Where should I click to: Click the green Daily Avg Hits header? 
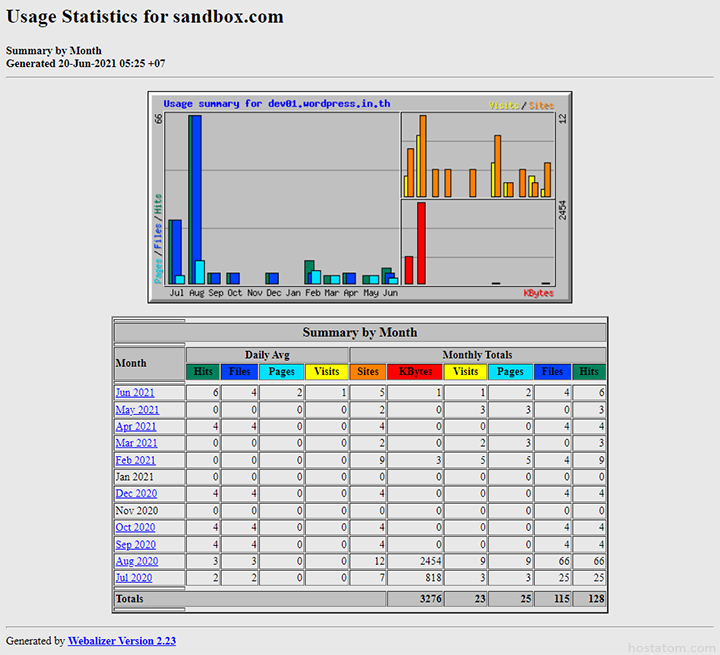pyautogui.click(x=203, y=372)
